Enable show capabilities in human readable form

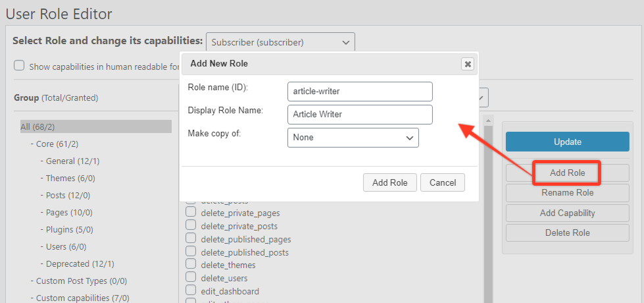tap(19, 66)
